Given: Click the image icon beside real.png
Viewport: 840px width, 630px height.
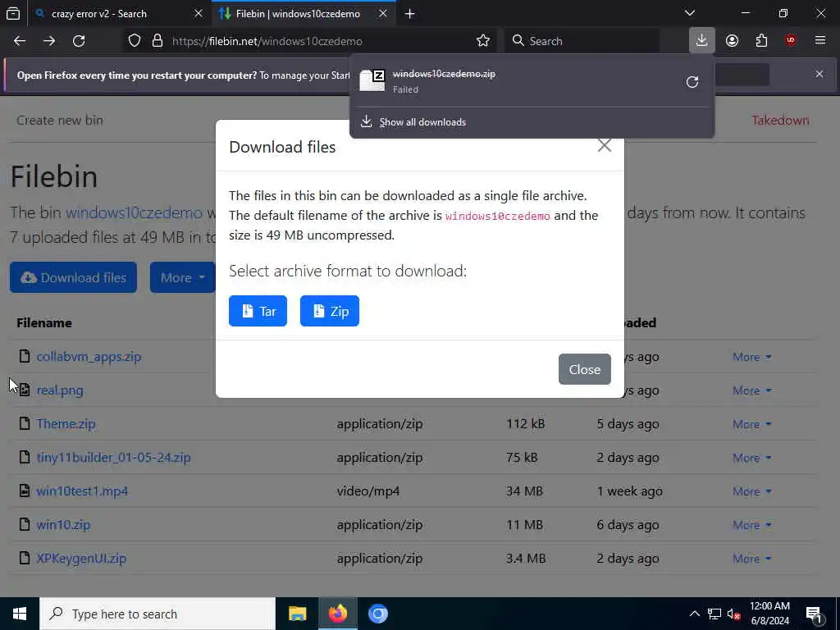Looking at the screenshot, I should 24,390.
